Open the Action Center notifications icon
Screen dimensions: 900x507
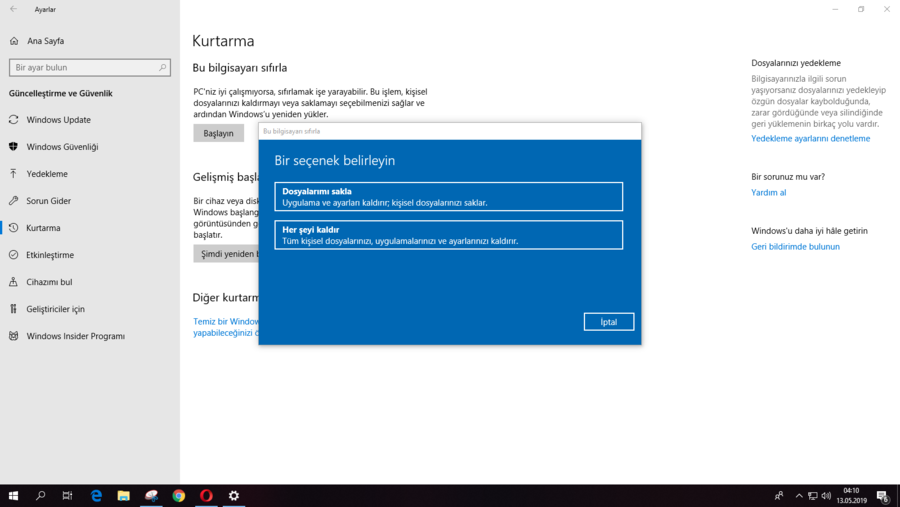(x=883, y=496)
